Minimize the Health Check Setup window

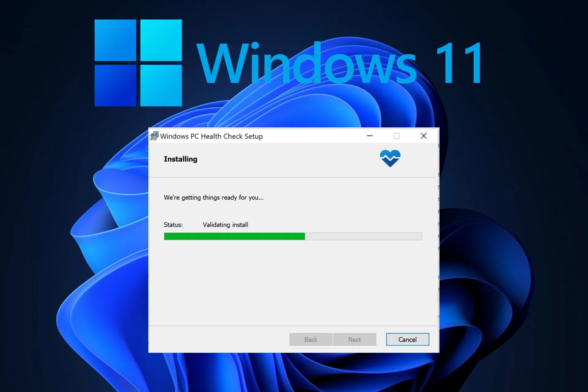tap(370, 136)
